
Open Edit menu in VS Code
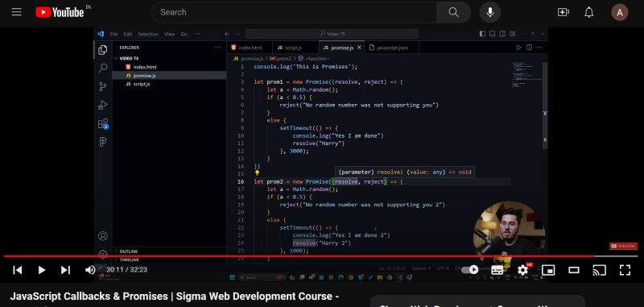click(x=128, y=34)
